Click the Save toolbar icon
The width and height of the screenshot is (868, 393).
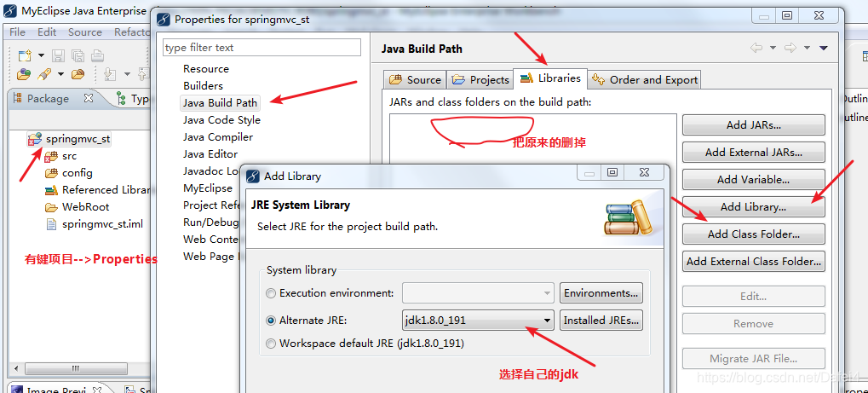click(58, 55)
